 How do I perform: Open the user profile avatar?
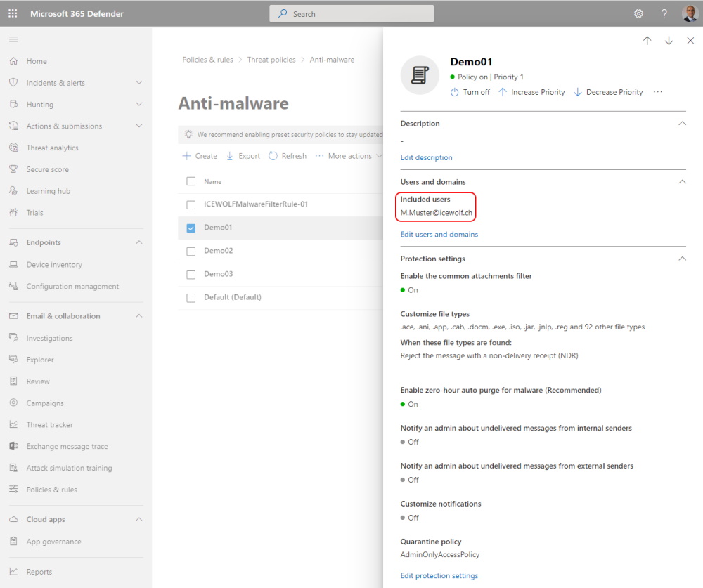[x=690, y=13]
